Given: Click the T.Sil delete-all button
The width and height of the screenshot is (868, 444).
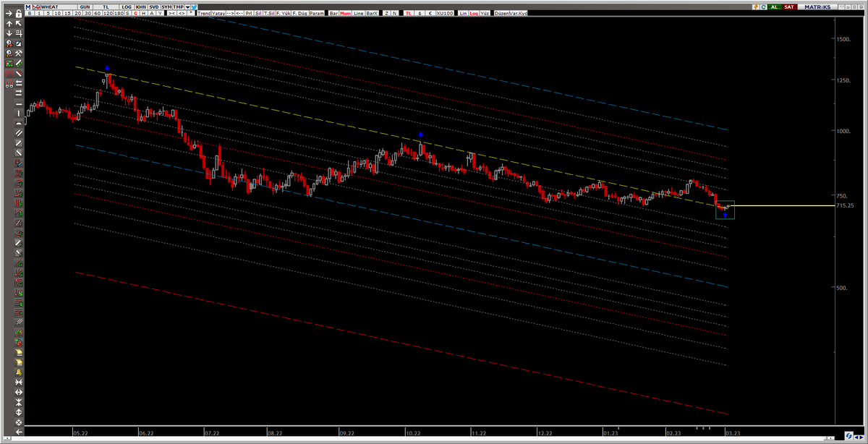Looking at the screenshot, I should [269, 14].
